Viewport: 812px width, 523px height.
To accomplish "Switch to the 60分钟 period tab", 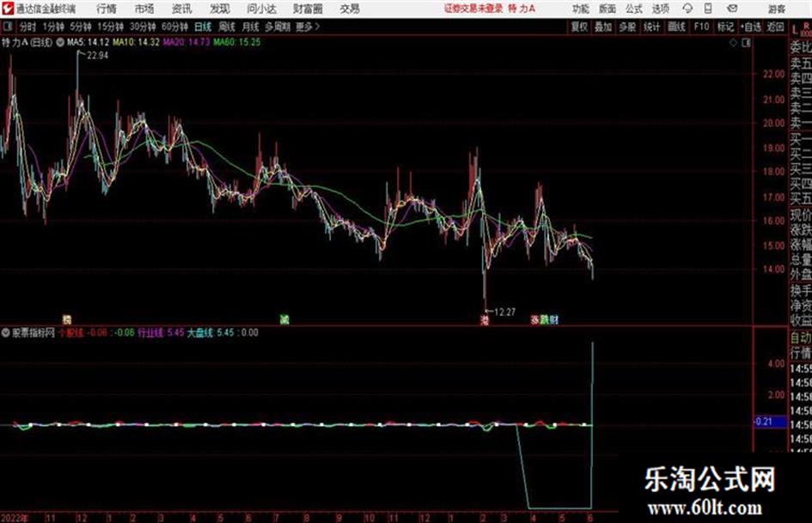I will click(174, 27).
